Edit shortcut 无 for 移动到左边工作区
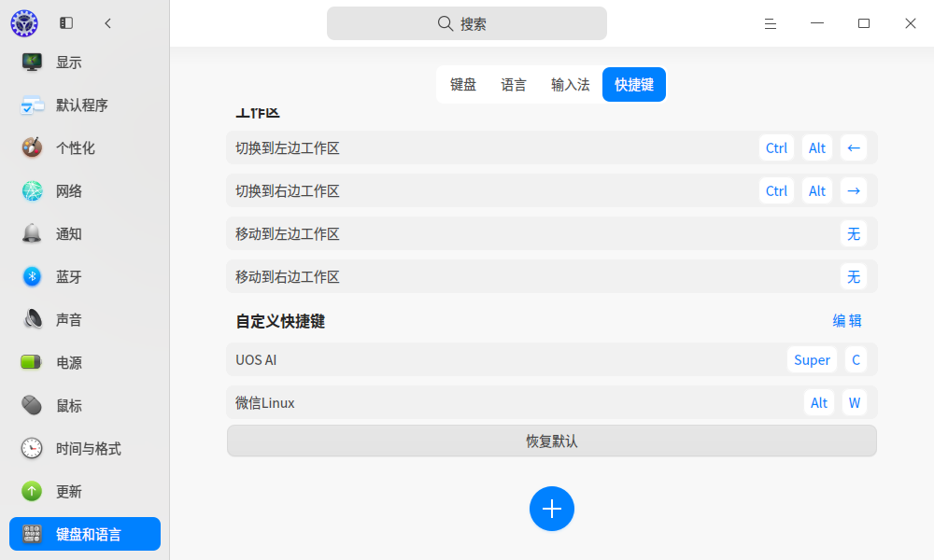Viewport: 934px width, 560px height. tap(854, 234)
